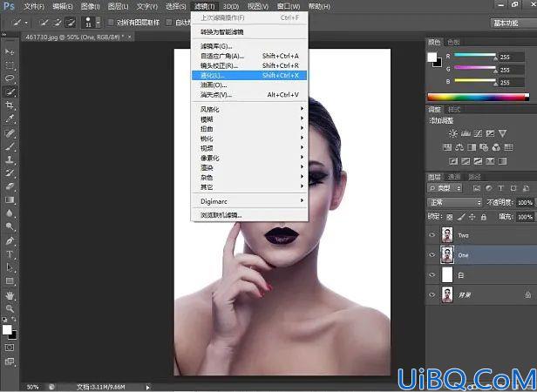Select the Dodge tool
The image size is (537, 392).
click(x=10, y=226)
